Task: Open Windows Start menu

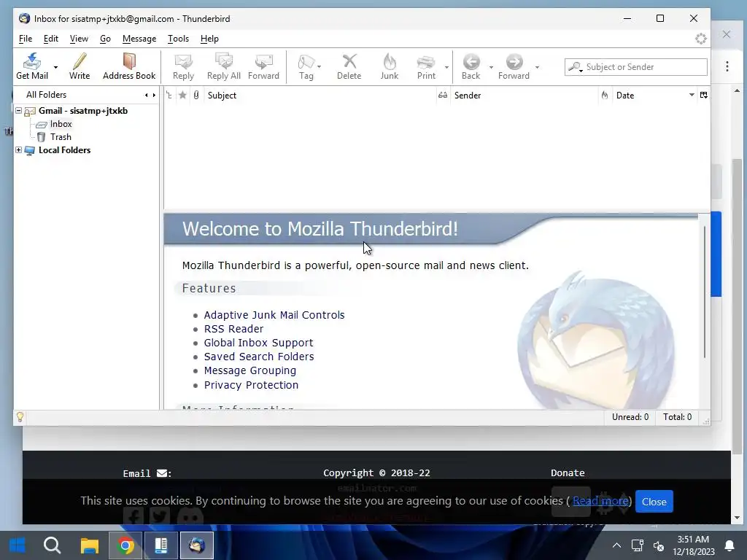Action: 18,545
